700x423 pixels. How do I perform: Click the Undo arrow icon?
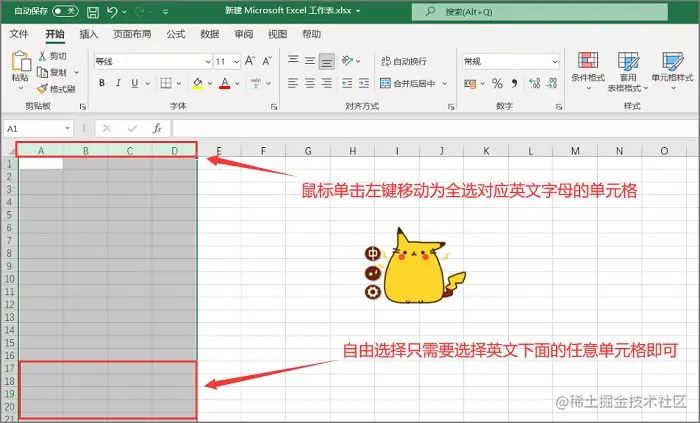tap(112, 12)
